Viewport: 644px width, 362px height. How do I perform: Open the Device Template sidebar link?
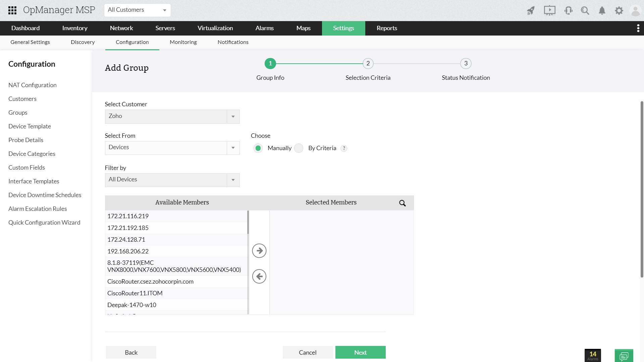[x=30, y=126]
